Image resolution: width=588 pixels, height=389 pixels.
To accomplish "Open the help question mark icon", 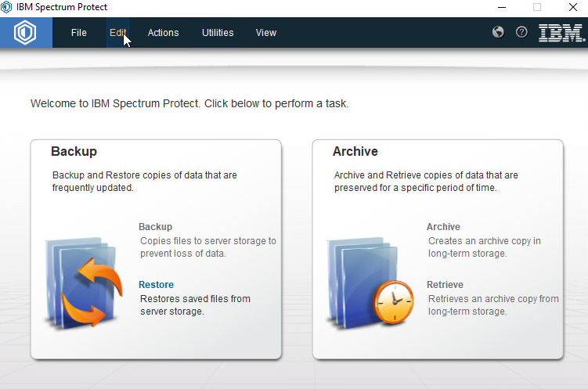I will coord(521,32).
